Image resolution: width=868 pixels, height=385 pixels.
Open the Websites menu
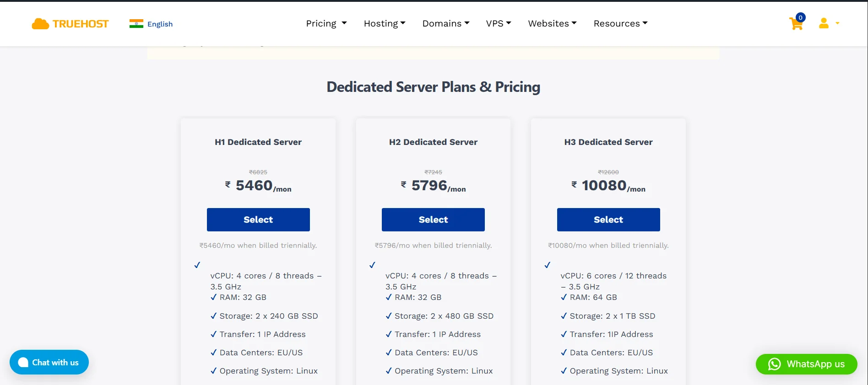pos(552,23)
